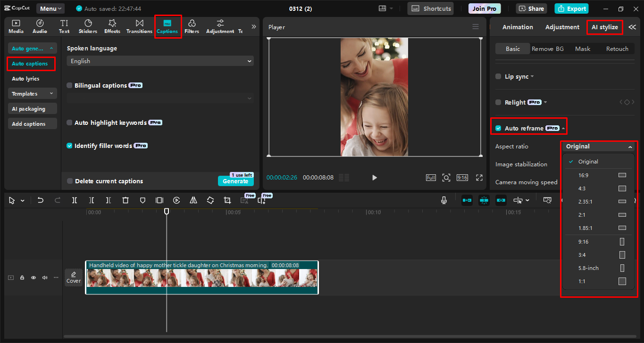
Task: Click the Mirror icon in the timeline toolbar
Action: click(x=193, y=200)
